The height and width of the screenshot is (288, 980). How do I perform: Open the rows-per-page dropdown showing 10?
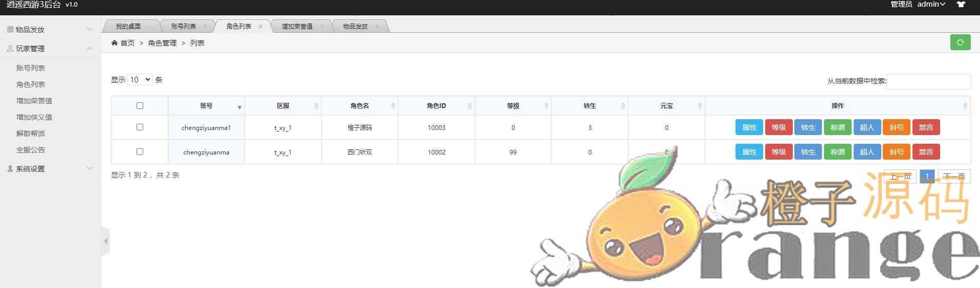point(140,80)
